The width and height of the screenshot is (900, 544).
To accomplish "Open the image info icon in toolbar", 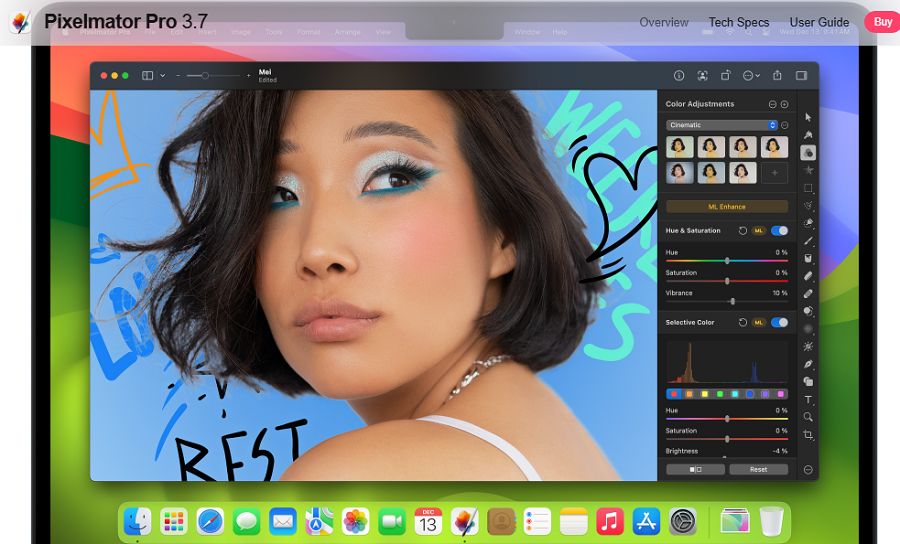I will point(679,76).
